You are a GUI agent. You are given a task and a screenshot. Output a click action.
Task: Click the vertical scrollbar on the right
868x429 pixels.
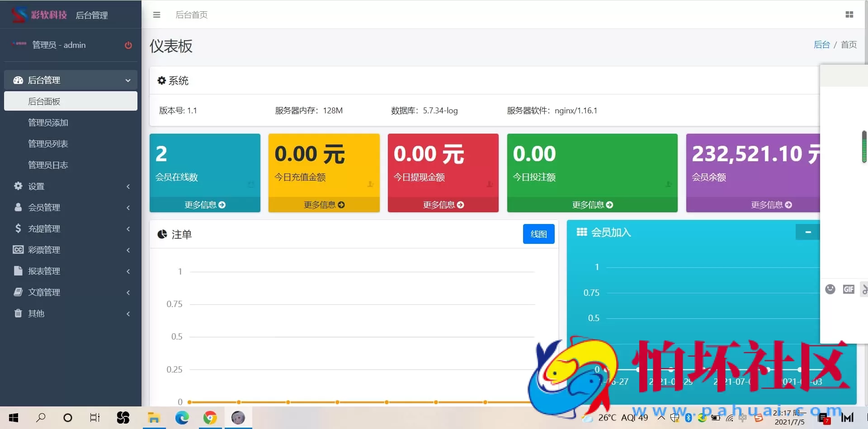pos(865,147)
